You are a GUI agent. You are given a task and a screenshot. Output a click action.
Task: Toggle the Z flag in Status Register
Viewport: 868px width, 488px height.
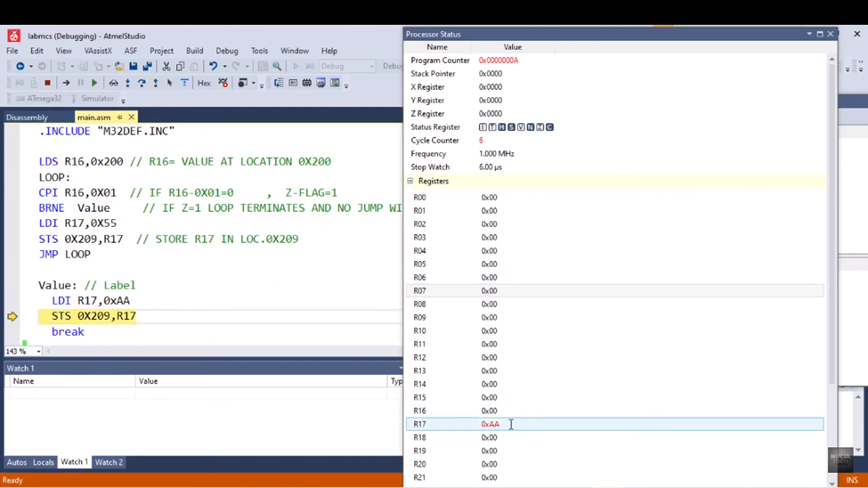(539, 127)
